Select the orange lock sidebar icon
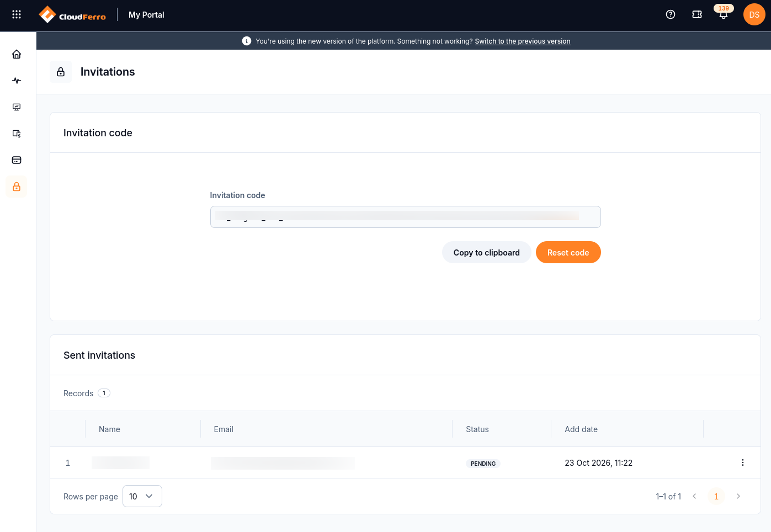This screenshot has height=532, width=771. (x=17, y=187)
